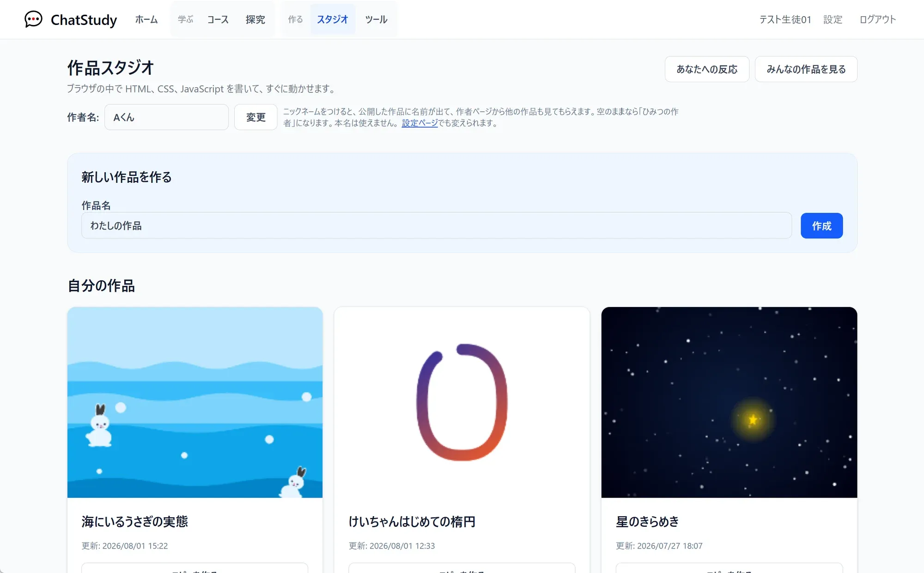This screenshot has height=573, width=924.
Task: Click the ChatStudy speech bubble logo icon
Action: click(x=33, y=19)
